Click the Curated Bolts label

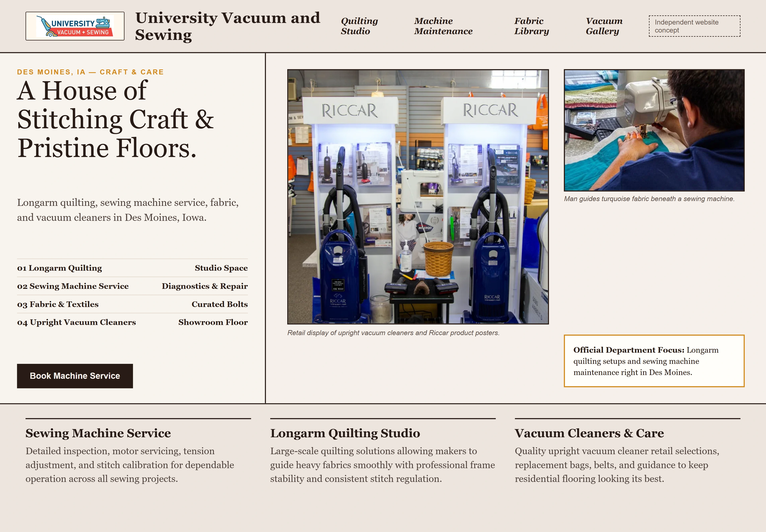(x=220, y=304)
